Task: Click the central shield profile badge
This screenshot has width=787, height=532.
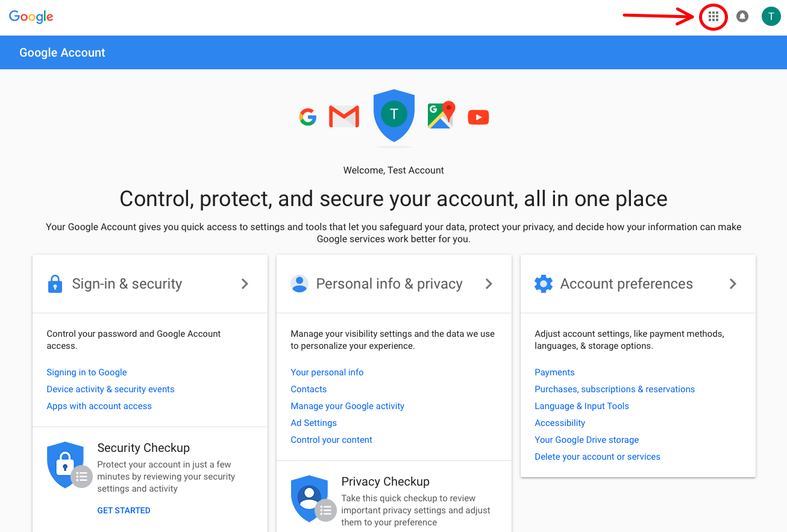Action: pos(394,114)
